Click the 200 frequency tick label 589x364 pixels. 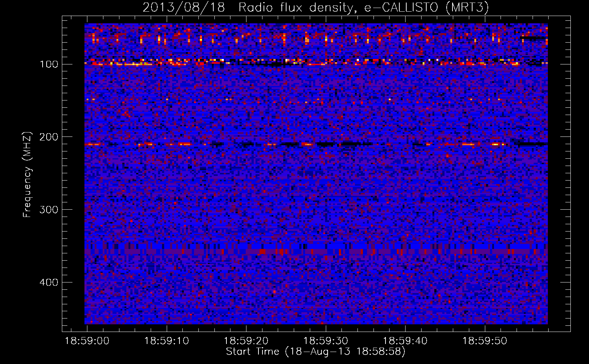coord(49,137)
